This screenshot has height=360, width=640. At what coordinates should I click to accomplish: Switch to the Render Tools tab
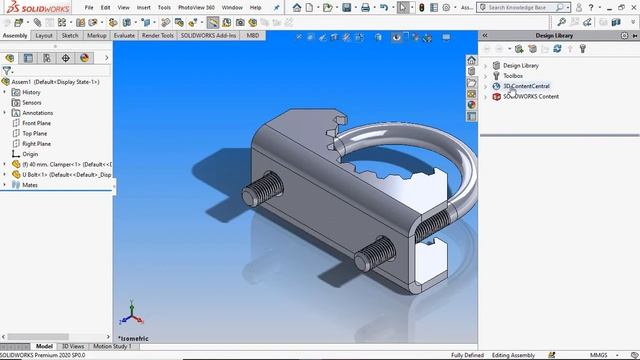pyautogui.click(x=158, y=36)
